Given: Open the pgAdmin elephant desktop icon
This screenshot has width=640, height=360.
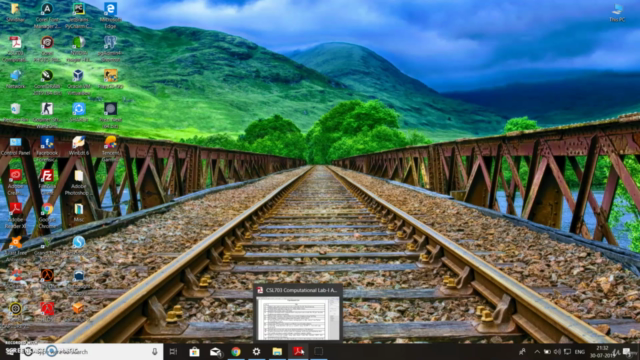Looking at the screenshot, I should click(x=110, y=49).
